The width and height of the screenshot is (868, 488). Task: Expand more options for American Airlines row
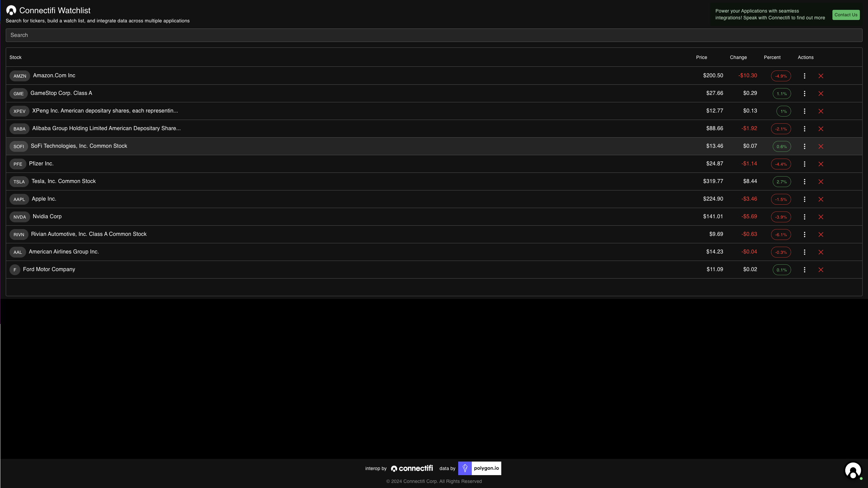point(805,252)
